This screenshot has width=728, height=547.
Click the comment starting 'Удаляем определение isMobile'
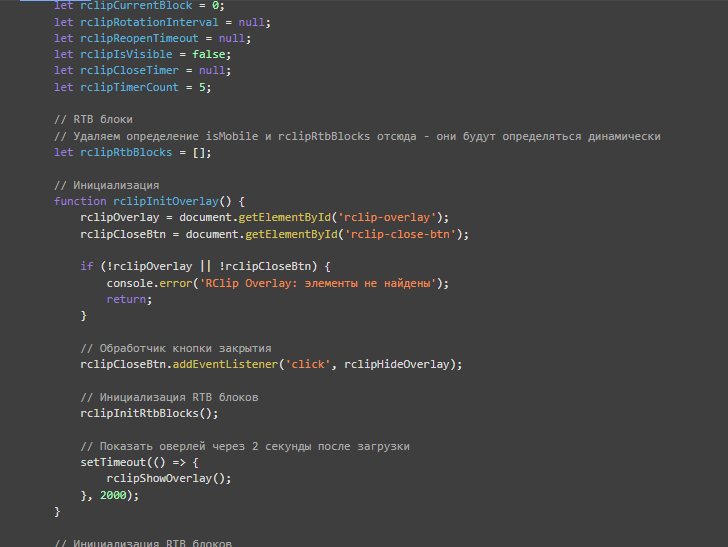point(357,136)
